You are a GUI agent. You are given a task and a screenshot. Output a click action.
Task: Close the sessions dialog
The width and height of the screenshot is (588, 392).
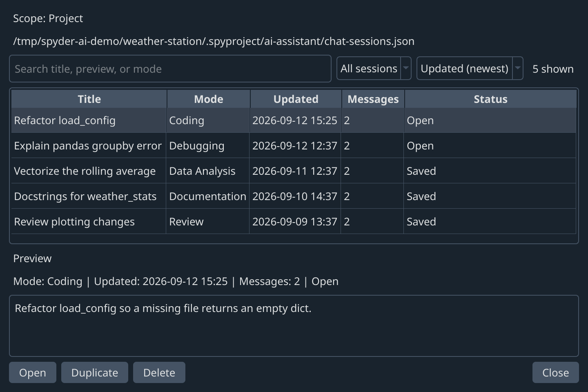click(x=555, y=372)
